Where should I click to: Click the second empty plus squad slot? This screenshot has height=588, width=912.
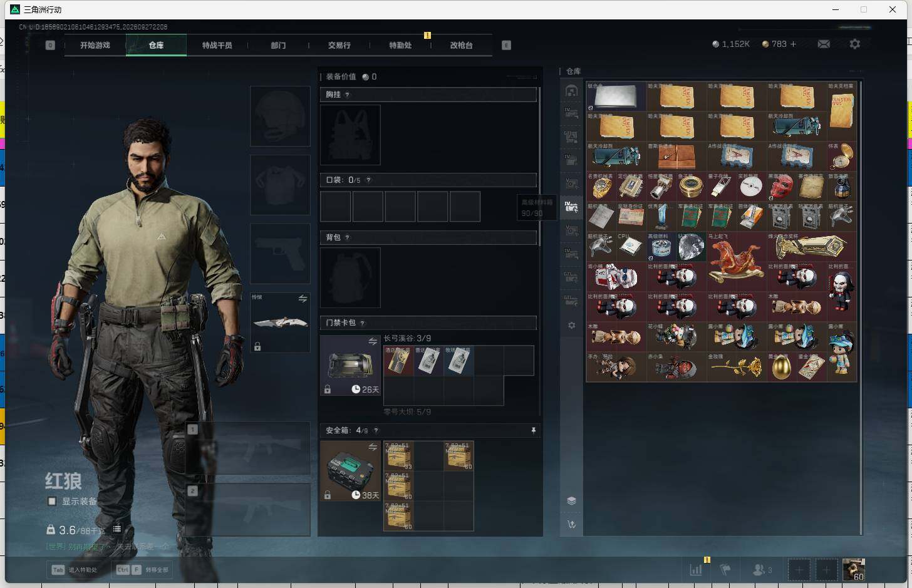tap(826, 570)
